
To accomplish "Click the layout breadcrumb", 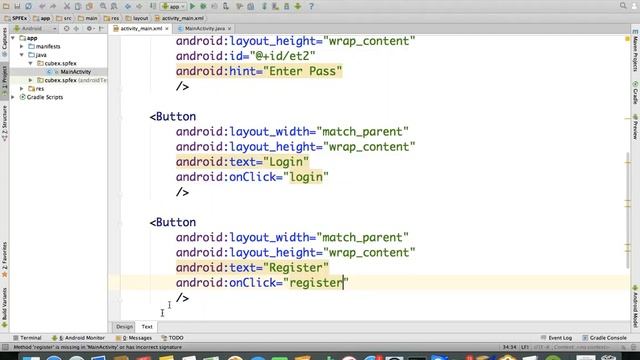I will click(x=137, y=18).
